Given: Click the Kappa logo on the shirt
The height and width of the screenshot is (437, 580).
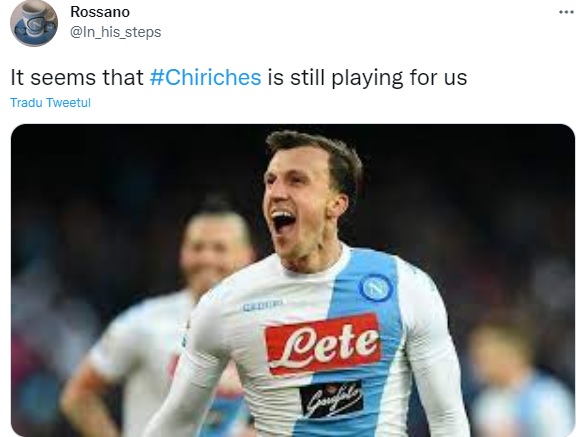Looking at the screenshot, I should (263, 306).
